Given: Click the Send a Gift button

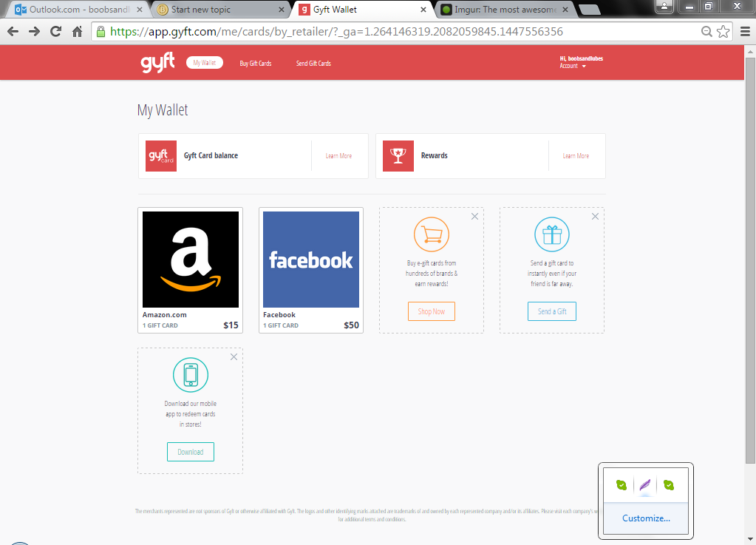Looking at the screenshot, I should (x=552, y=311).
